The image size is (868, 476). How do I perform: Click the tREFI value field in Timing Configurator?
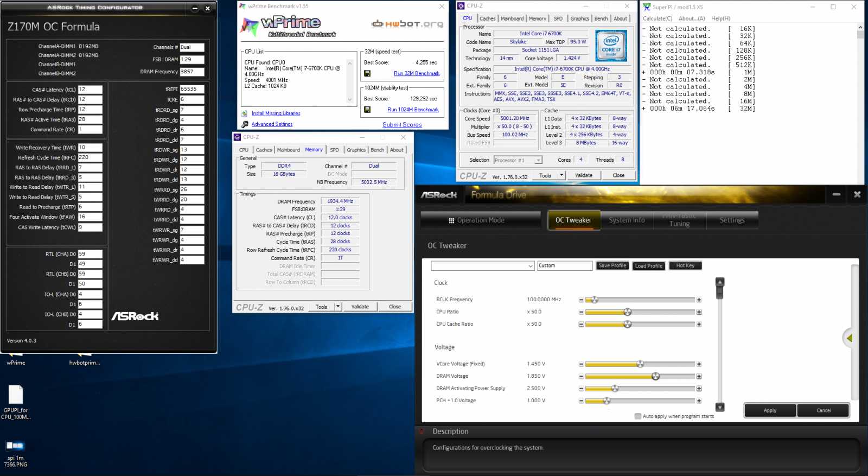[x=192, y=89]
